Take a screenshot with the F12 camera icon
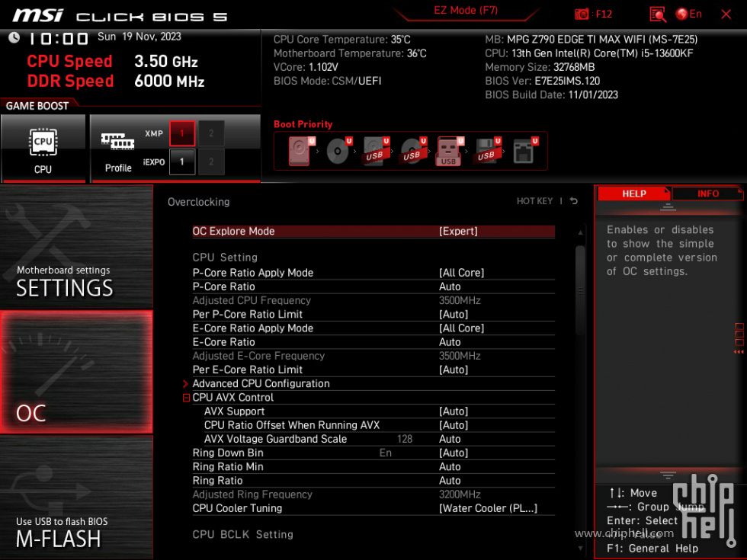 (582, 14)
